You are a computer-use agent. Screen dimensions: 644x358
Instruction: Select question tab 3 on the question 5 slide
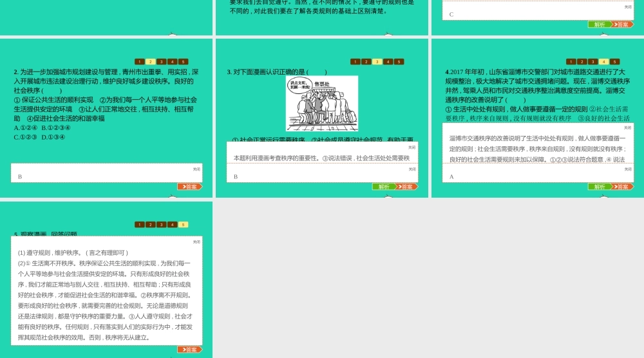point(162,225)
